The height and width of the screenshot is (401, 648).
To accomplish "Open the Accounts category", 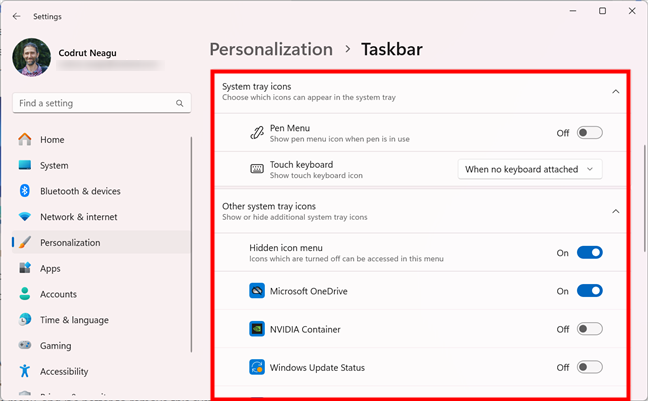I will click(x=101, y=294).
